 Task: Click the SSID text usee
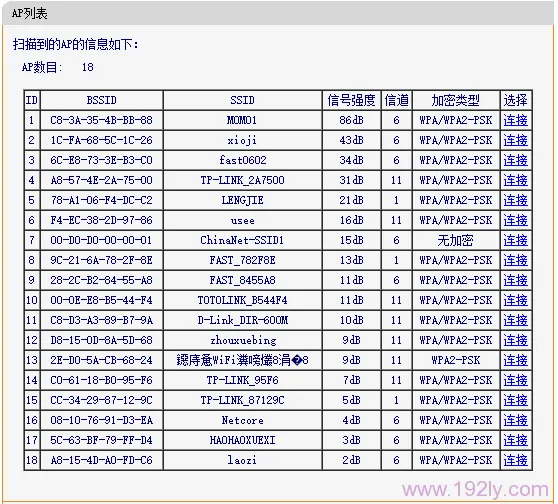click(243, 221)
